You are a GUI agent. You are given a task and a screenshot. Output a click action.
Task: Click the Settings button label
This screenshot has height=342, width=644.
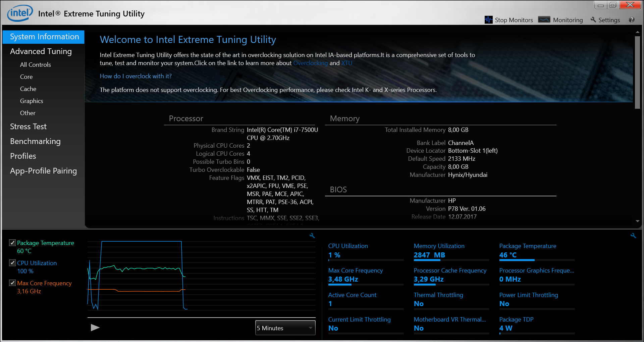point(609,20)
